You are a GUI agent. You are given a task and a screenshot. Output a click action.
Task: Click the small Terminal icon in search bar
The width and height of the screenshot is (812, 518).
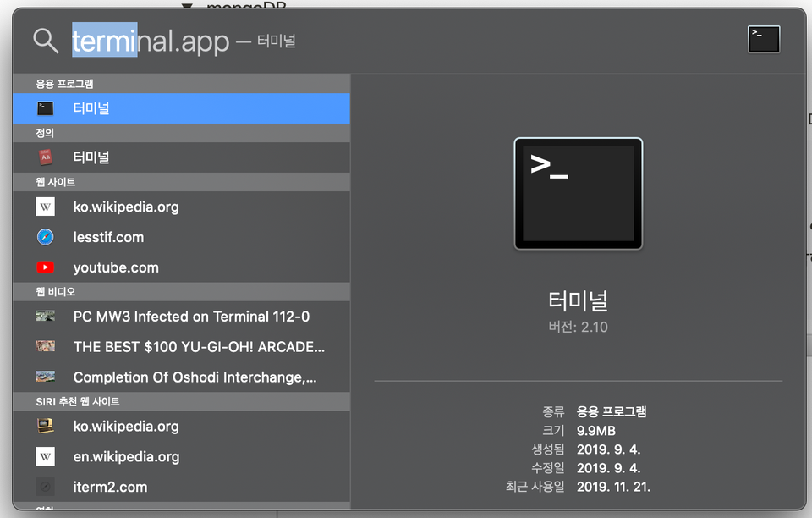(763, 40)
